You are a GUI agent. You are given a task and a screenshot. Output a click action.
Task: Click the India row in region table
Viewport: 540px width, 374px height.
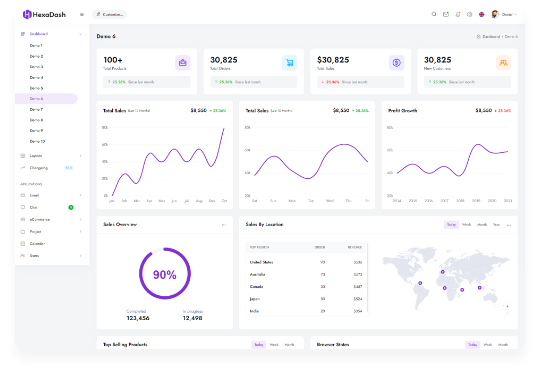coord(306,311)
